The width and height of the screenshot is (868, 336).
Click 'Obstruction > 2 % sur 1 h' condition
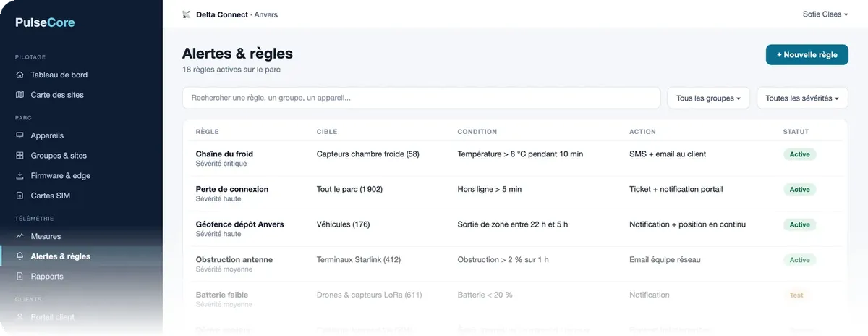coord(504,259)
